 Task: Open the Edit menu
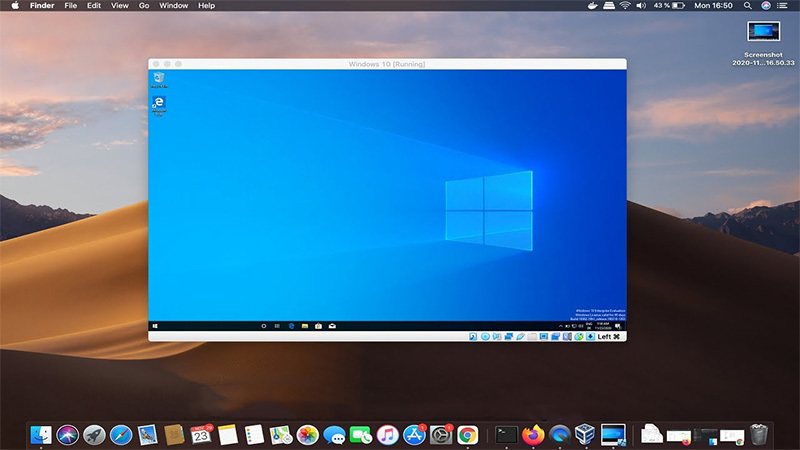pos(94,6)
